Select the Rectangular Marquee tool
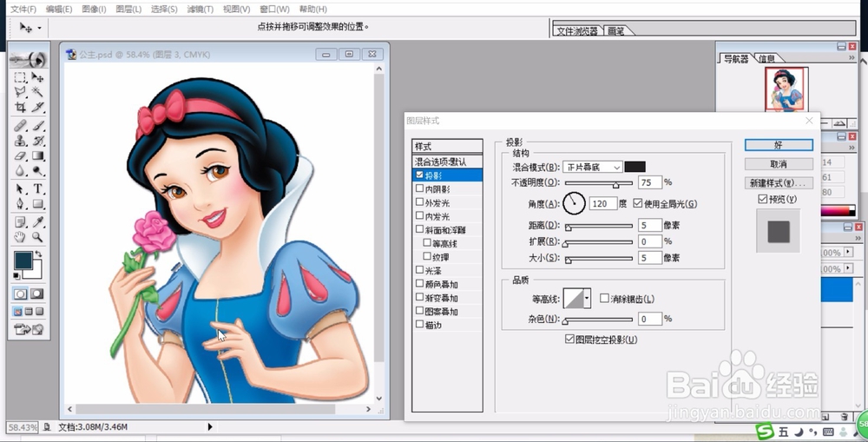This screenshot has height=442, width=868. (20, 77)
